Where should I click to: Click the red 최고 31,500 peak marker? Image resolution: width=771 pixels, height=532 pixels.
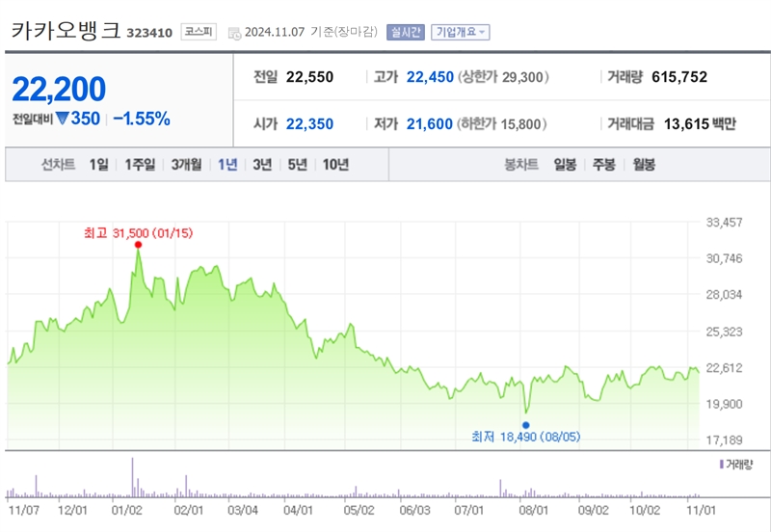click(138, 245)
